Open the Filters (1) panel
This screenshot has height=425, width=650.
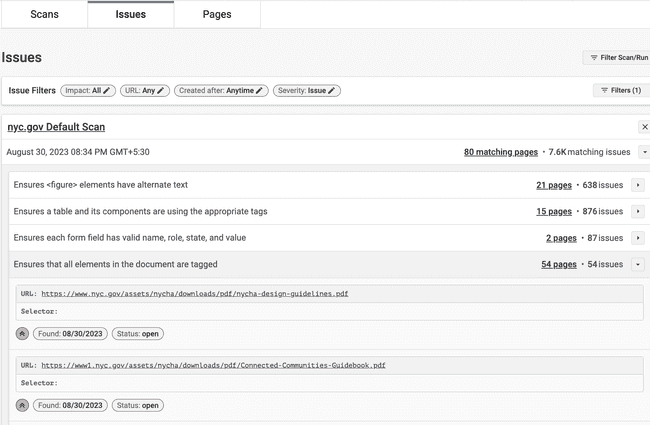tap(621, 90)
